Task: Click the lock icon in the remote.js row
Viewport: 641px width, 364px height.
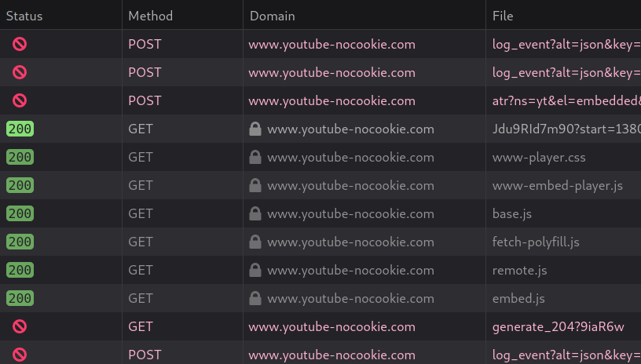Action: (x=255, y=270)
